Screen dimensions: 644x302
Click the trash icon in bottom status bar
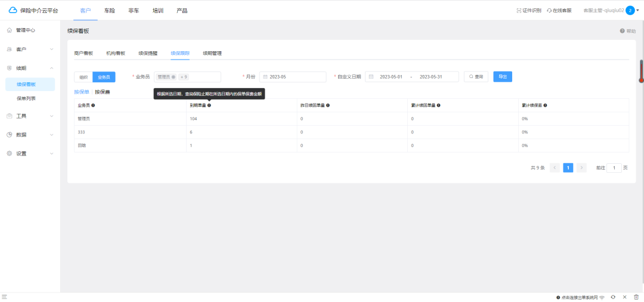coord(636,297)
